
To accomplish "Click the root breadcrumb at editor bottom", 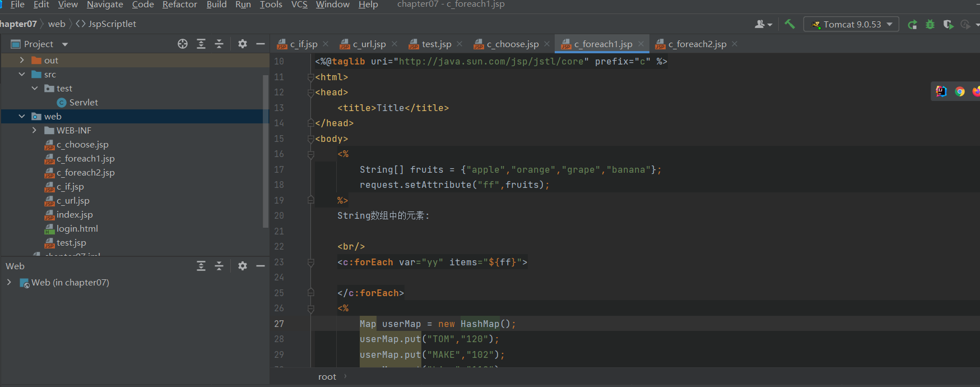I will [x=327, y=377].
